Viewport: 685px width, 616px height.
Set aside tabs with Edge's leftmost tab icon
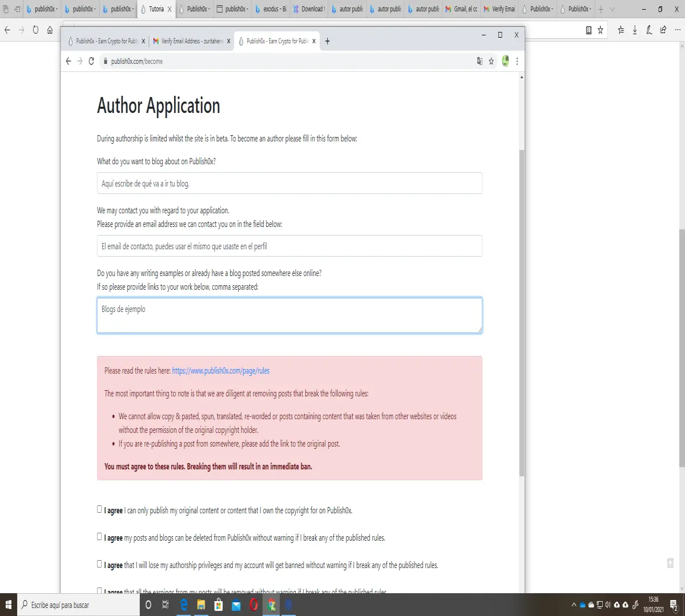click(6, 9)
